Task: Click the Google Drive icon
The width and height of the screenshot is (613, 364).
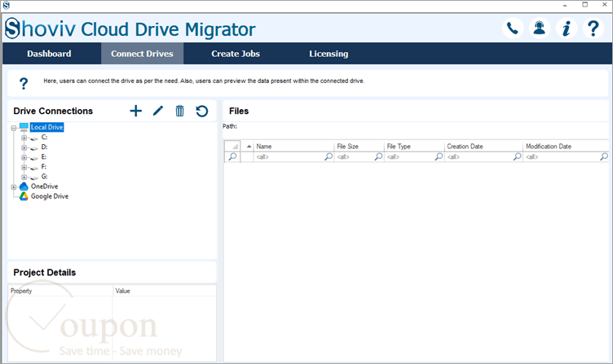Action: coord(24,196)
